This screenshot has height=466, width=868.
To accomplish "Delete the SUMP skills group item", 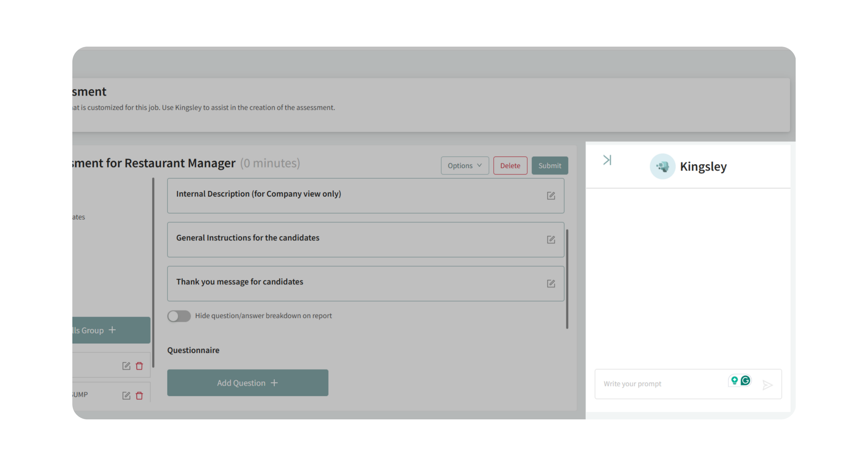I will point(139,396).
